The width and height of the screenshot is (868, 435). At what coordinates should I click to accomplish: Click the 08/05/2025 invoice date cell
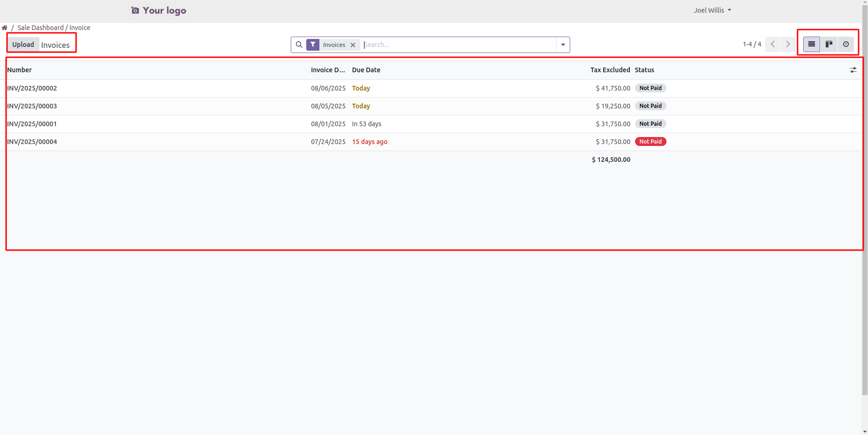pos(328,106)
